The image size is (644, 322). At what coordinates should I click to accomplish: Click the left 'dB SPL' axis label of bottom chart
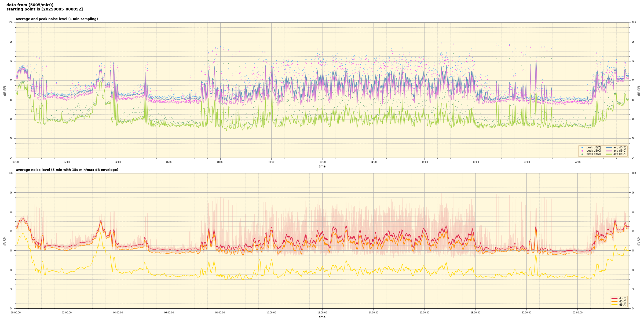[5, 241]
